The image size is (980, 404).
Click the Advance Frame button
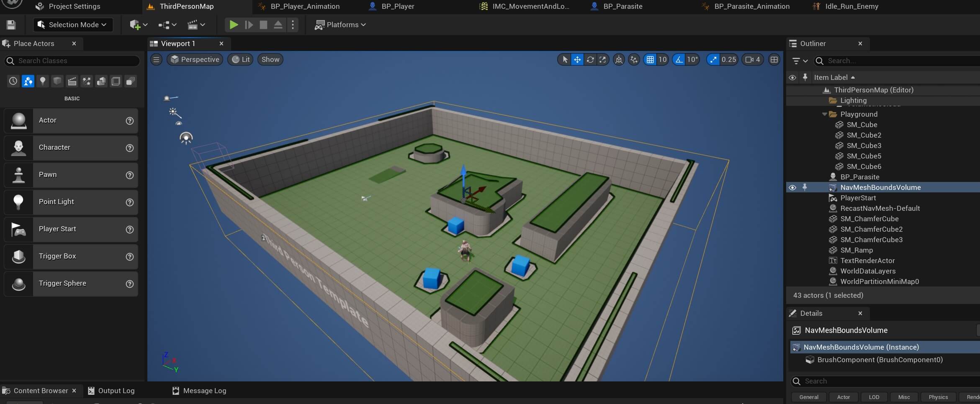click(x=249, y=25)
